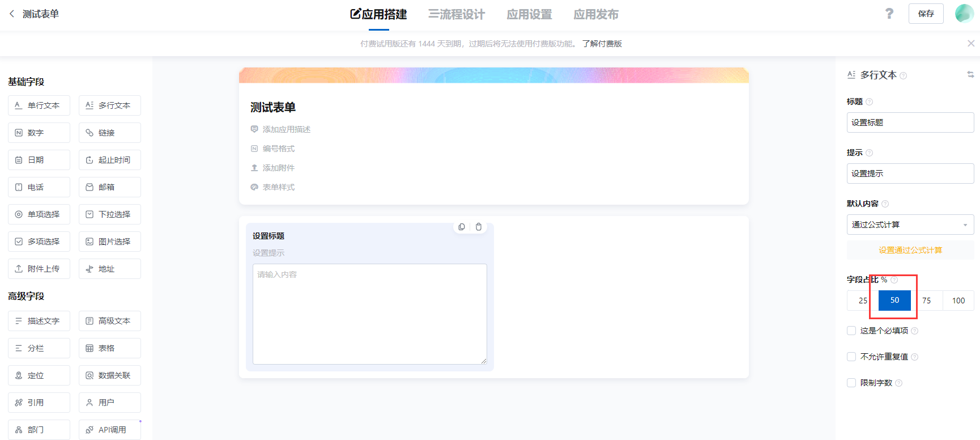
Task: Switch to the 流程设计 tab
Action: coord(457,14)
